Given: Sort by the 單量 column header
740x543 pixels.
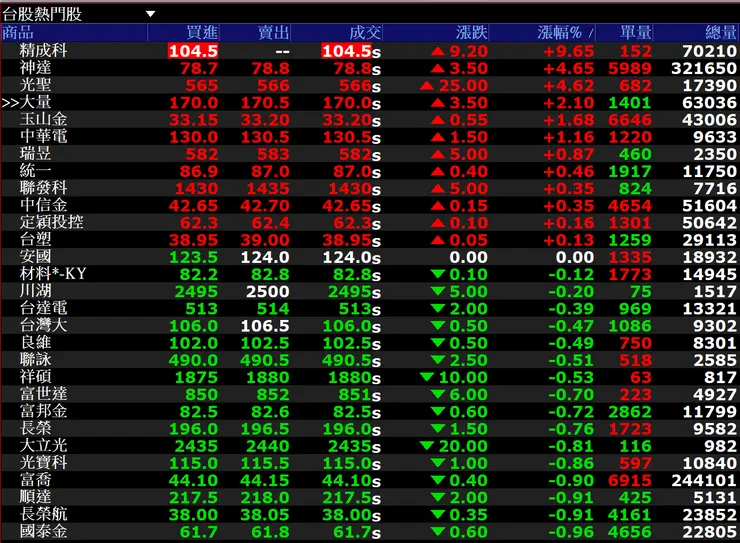Looking at the screenshot, I should (635, 33).
